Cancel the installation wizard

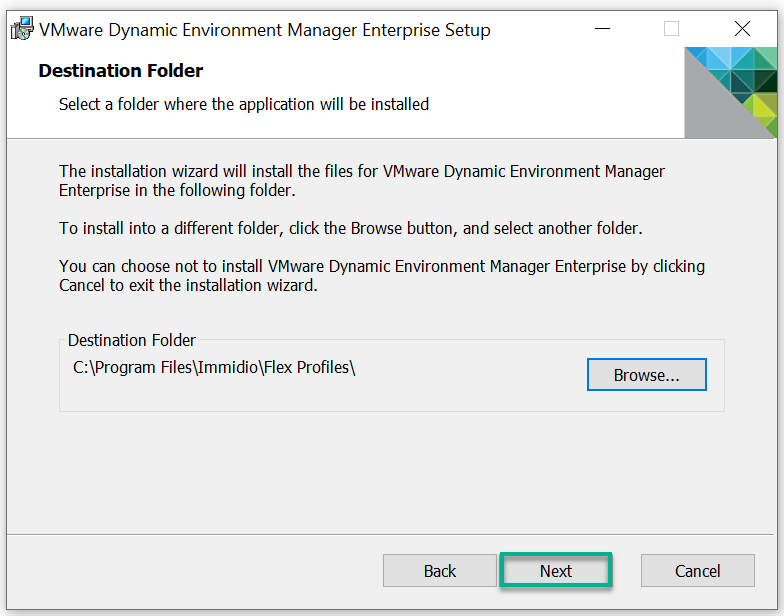click(697, 571)
